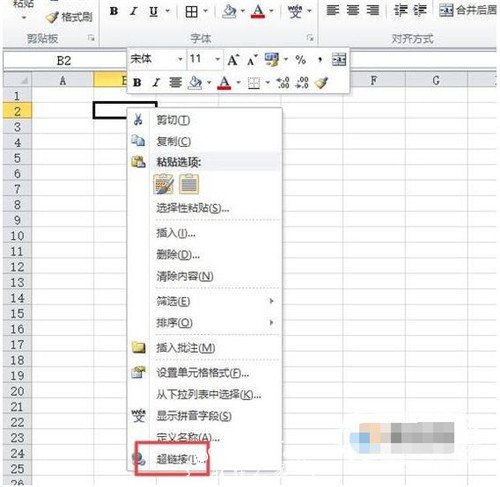Toggle Italic in the ribbon font group
Screen dimensions: 500x487
[133, 11]
